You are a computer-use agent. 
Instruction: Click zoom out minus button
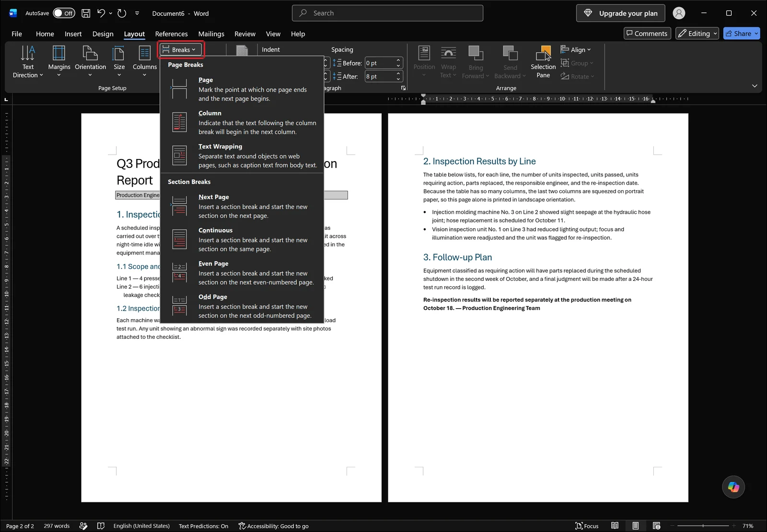point(672,526)
